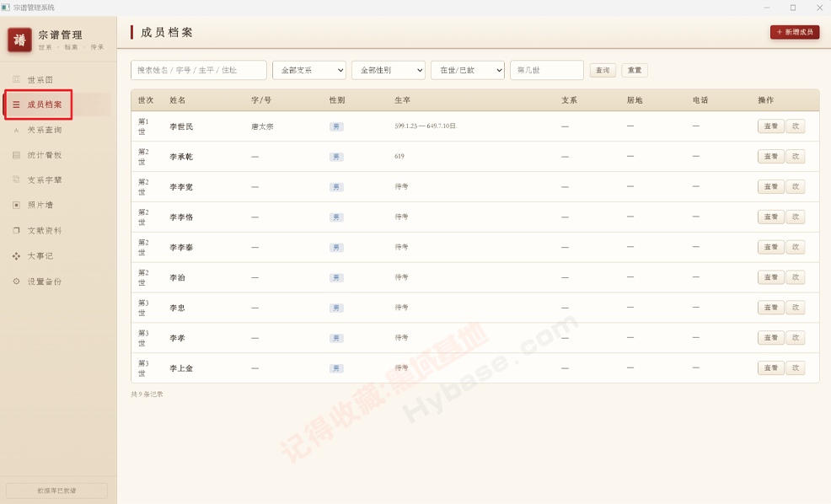Click the 数据库已就绪 status button
The image size is (831, 504).
56,491
